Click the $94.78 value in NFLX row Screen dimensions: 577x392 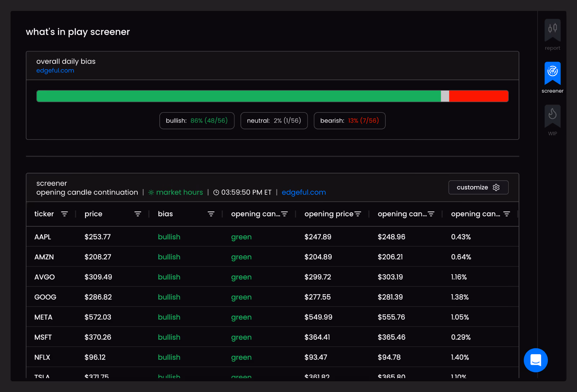click(389, 357)
